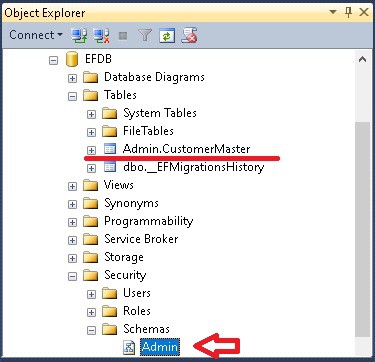
Task: Click the red-marked script toolbar icon
Action: coord(189,35)
